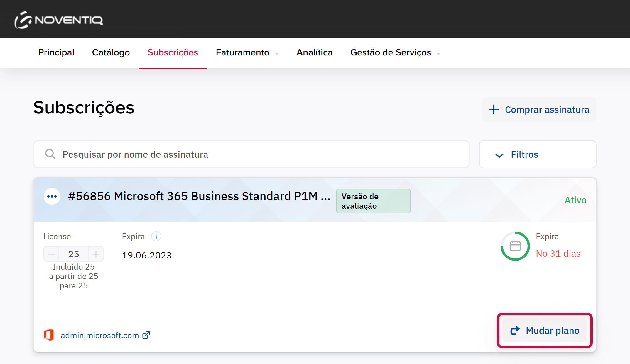The image size is (630, 364).
Task: Click the search magnifier icon
Action: [50, 154]
